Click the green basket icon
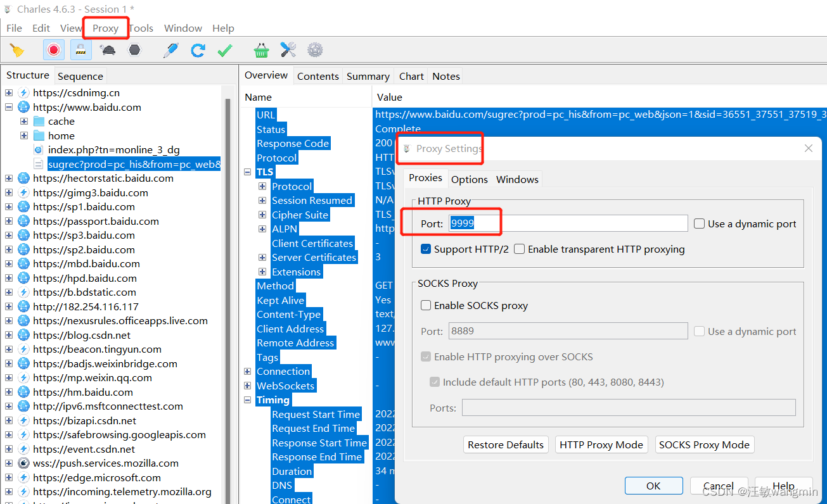The height and width of the screenshot is (504, 827). pyautogui.click(x=261, y=50)
